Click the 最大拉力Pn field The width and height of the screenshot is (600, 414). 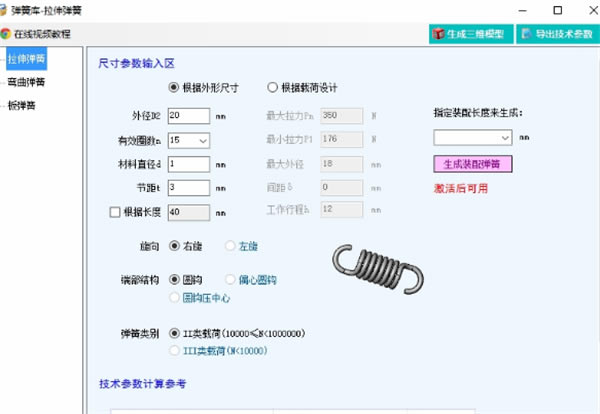point(342,116)
